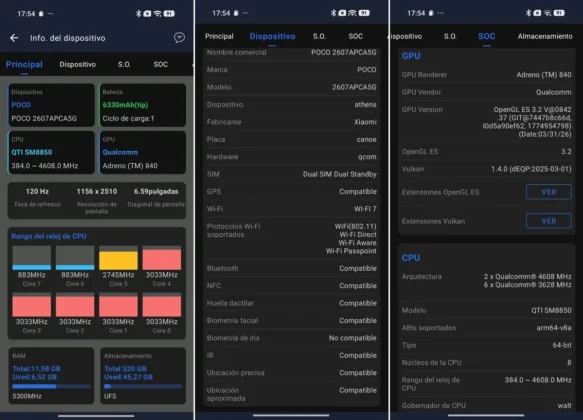583x420 pixels.
Task: Open the GPU Qualcomm Adreno card
Action: tap(142, 152)
